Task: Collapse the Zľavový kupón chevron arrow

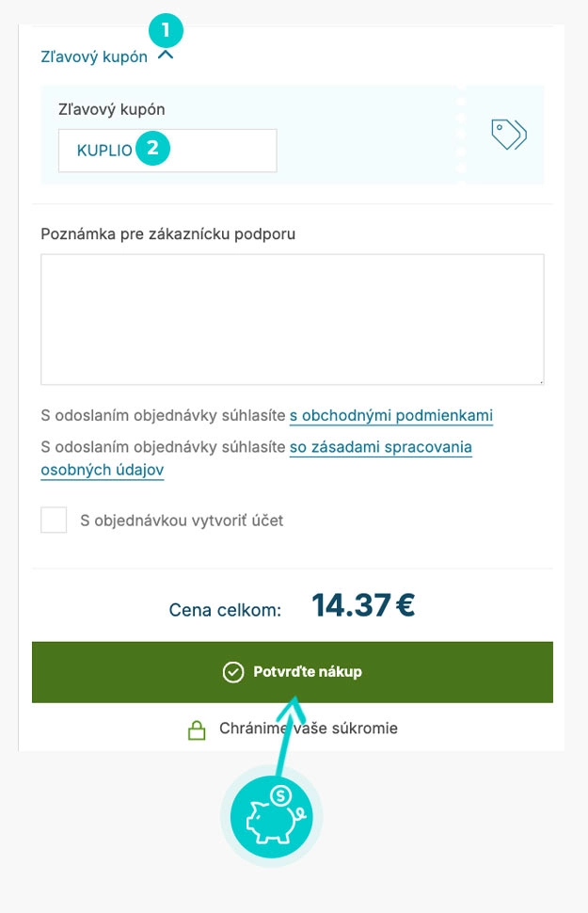Action: [x=167, y=56]
